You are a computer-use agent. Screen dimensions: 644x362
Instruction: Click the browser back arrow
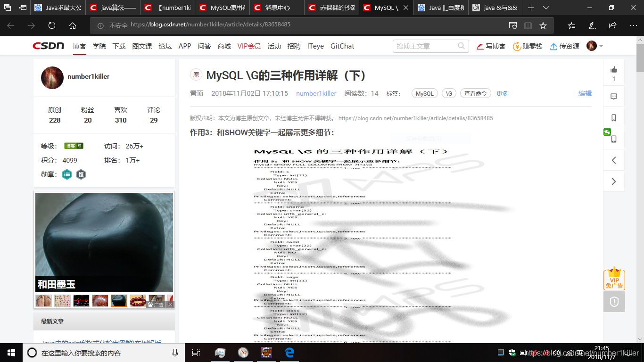[x=10, y=25]
